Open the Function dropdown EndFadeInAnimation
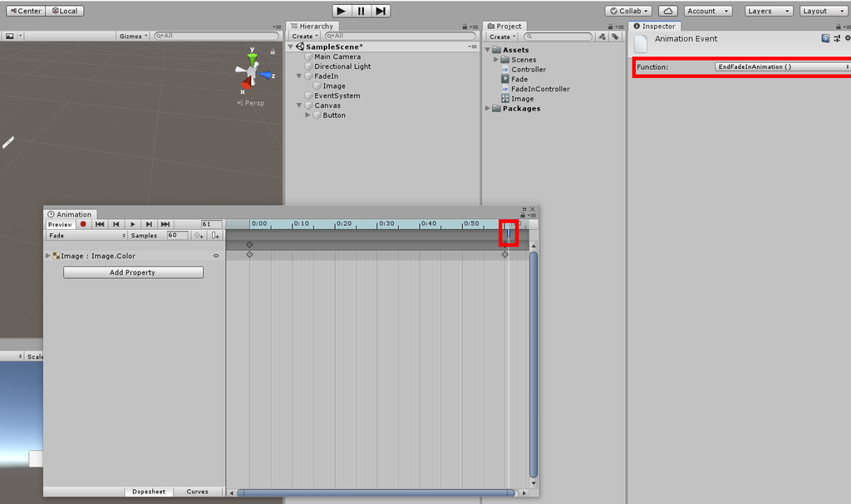Viewport: 851px width, 504px height. point(782,66)
